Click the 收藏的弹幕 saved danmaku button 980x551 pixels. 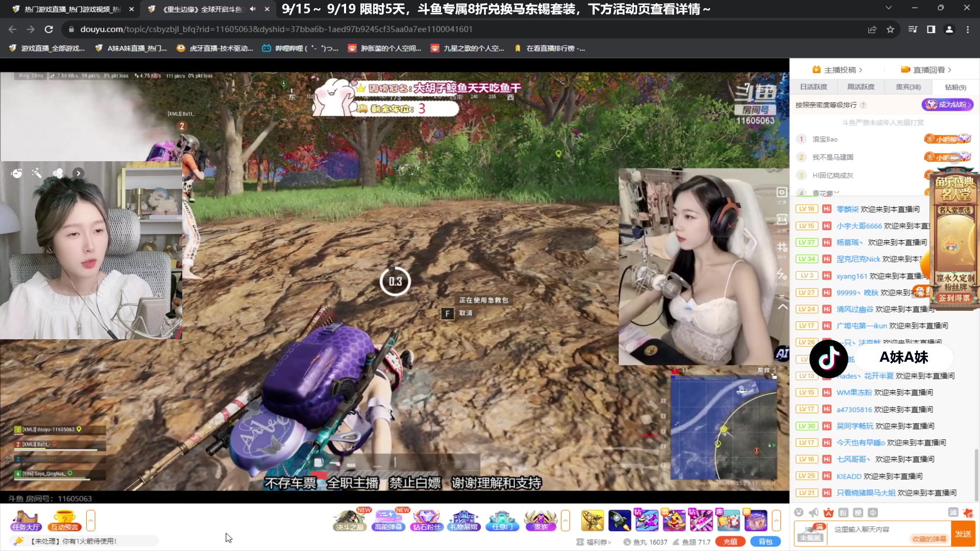929,539
